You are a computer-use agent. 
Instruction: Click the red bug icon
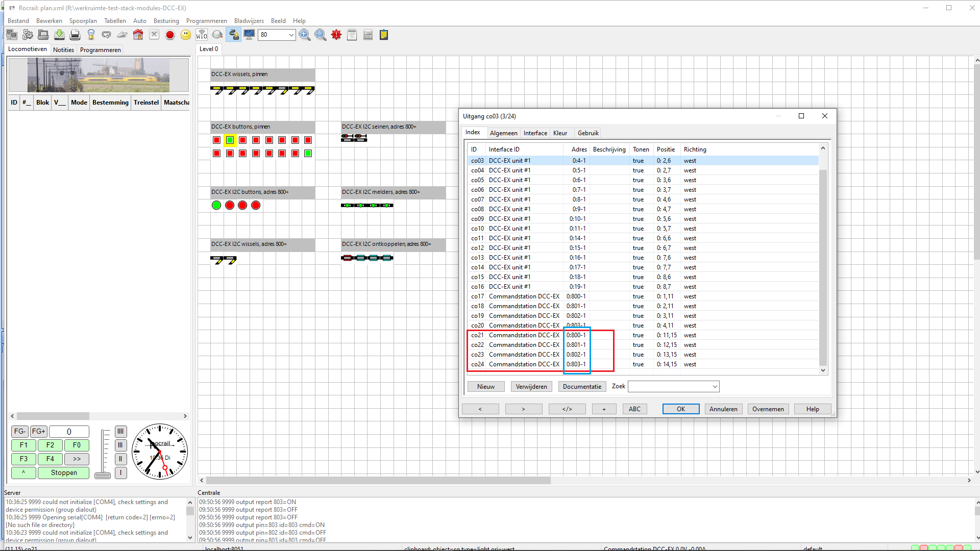pos(336,35)
